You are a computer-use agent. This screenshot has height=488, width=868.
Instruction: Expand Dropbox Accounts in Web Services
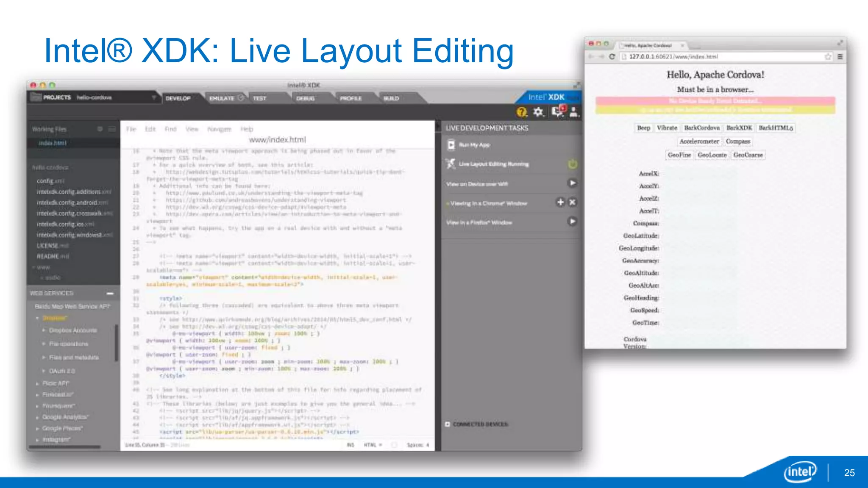(44, 330)
